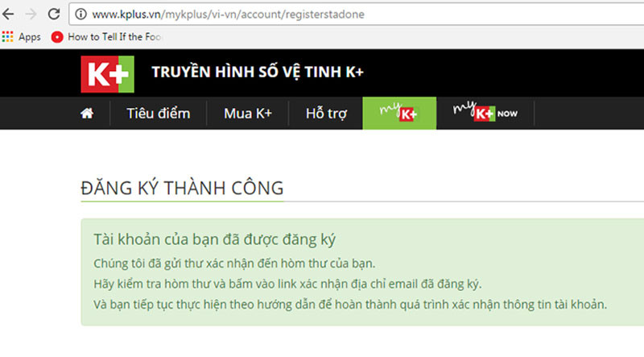This screenshot has height=357, width=644.
Task: Click the line starting 'Chúng tôi đã gửi thư'
Action: [246, 264]
